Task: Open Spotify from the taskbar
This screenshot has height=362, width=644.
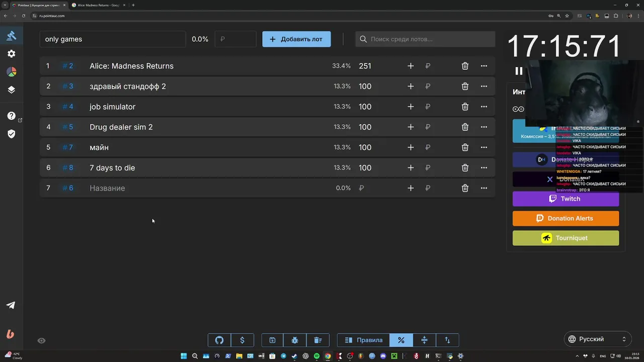Action: 316,356
